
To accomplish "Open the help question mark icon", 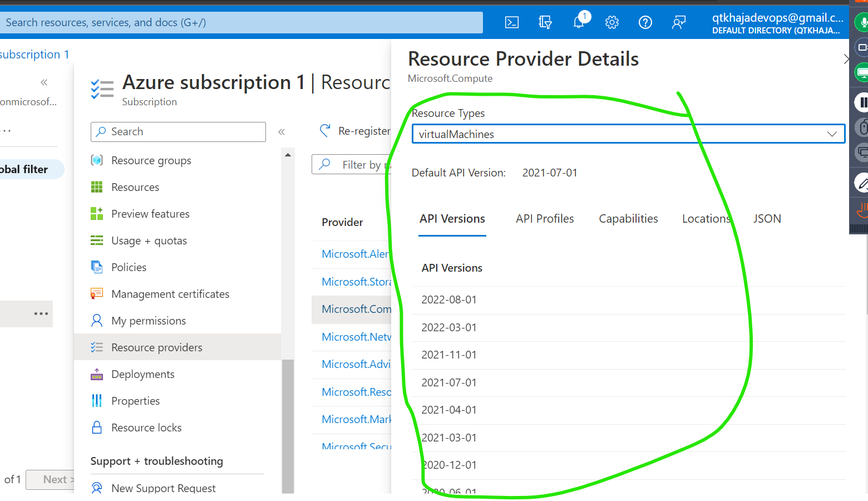I will [x=645, y=22].
